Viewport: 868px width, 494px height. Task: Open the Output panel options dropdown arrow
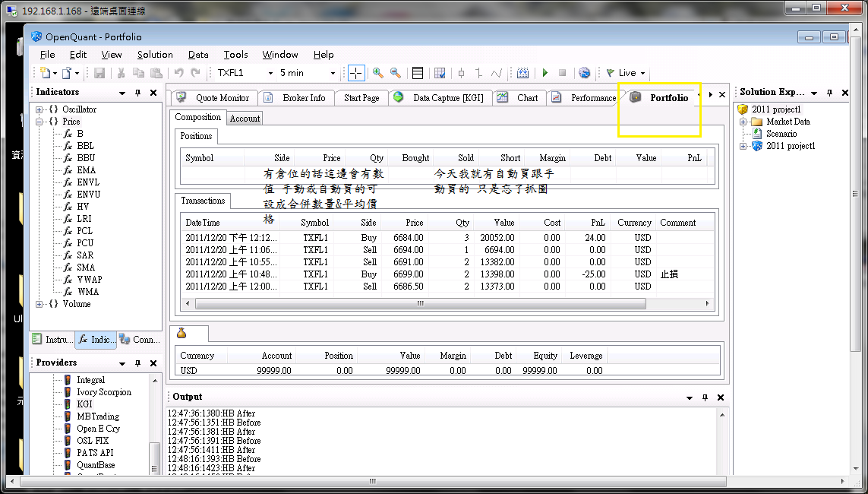click(x=690, y=397)
